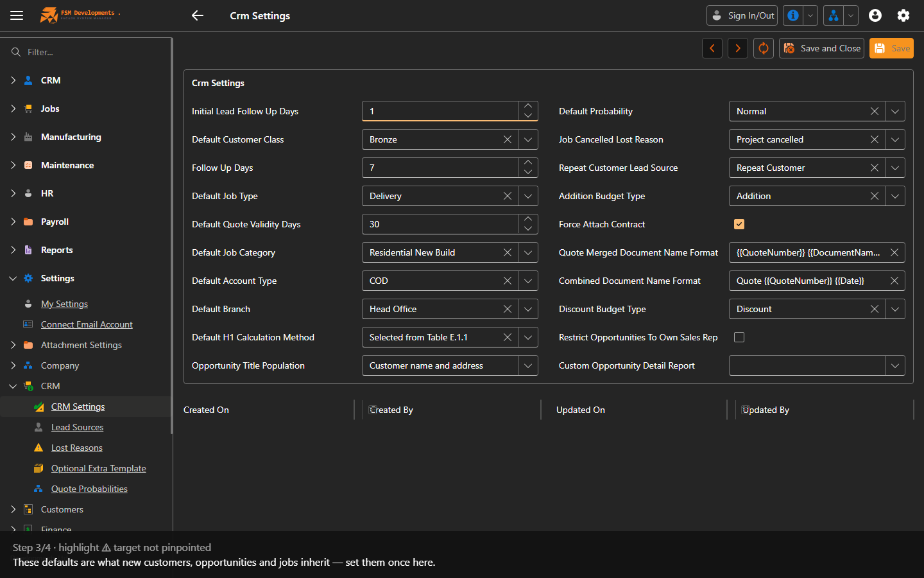Open Optional Extra Template link
This screenshot has width=924, height=578.
point(98,468)
